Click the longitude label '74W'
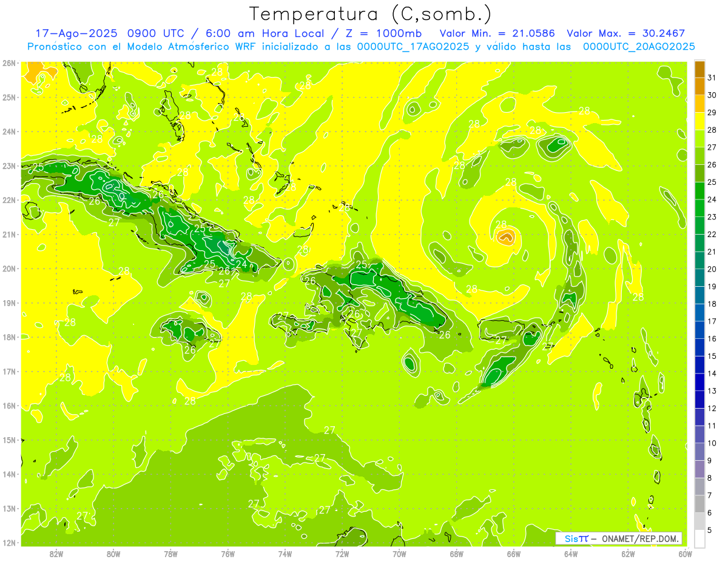Image resolution: width=728 pixels, height=562 pixels. tap(285, 554)
